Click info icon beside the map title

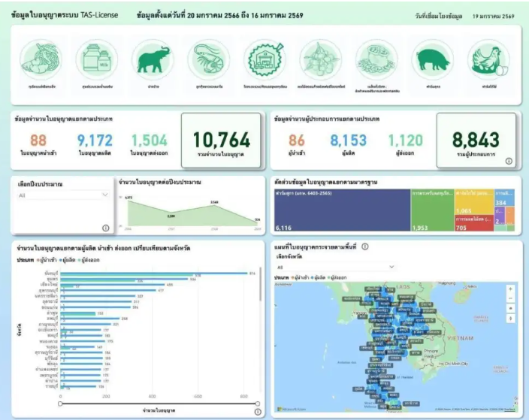coord(365,246)
